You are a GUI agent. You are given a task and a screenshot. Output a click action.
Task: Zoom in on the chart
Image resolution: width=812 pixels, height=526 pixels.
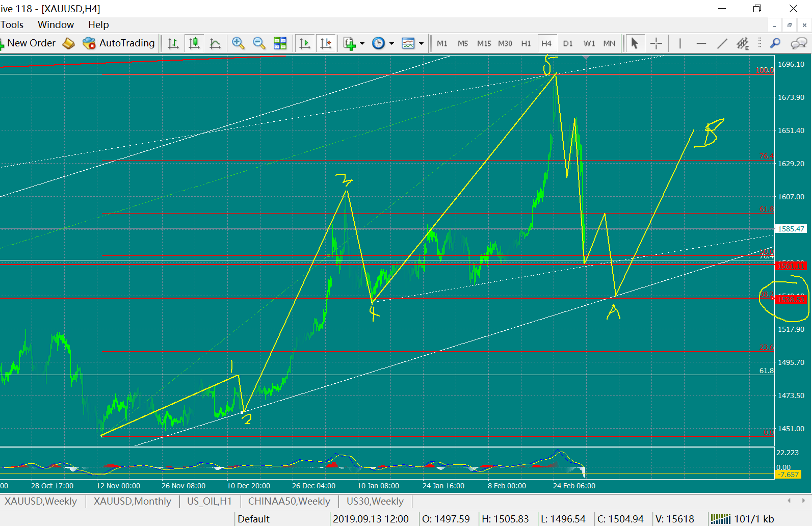click(x=238, y=43)
